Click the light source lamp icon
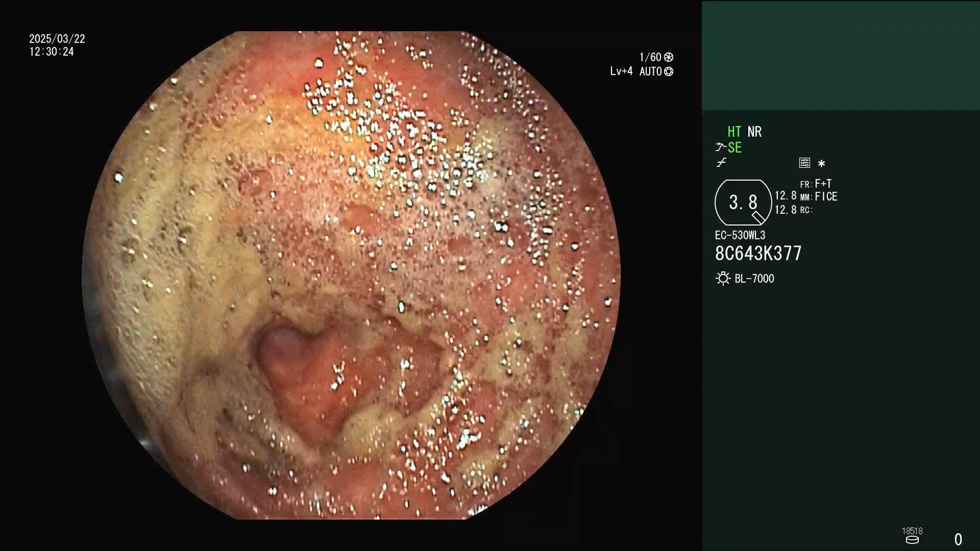The width and height of the screenshot is (980, 551). (x=723, y=279)
